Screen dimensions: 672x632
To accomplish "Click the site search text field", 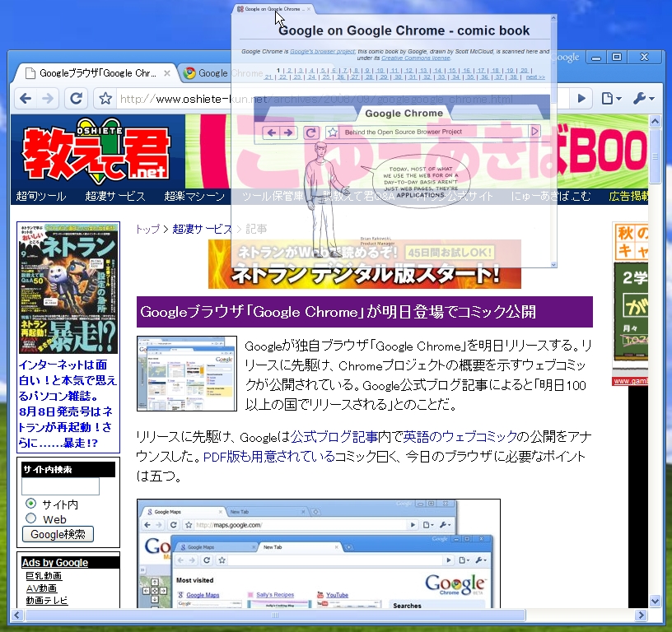I will [x=60, y=486].
